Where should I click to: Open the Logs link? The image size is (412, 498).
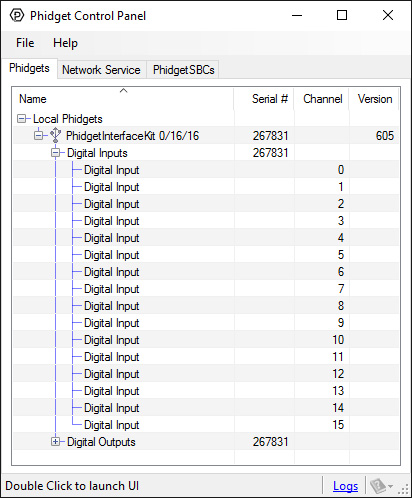(x=345, y=486)
